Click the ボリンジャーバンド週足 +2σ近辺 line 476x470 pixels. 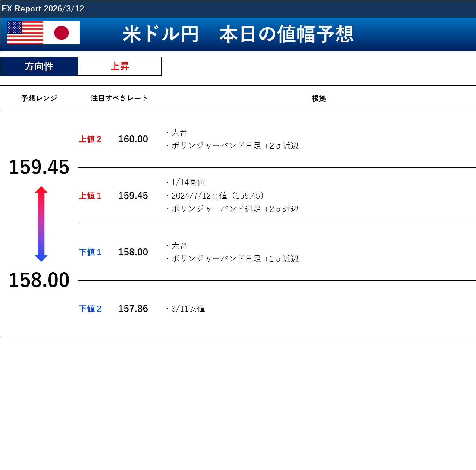(x=235, y=209)
